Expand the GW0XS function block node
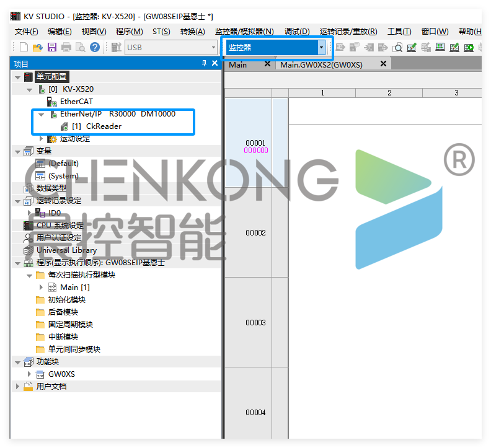 [x=29, y=374]
